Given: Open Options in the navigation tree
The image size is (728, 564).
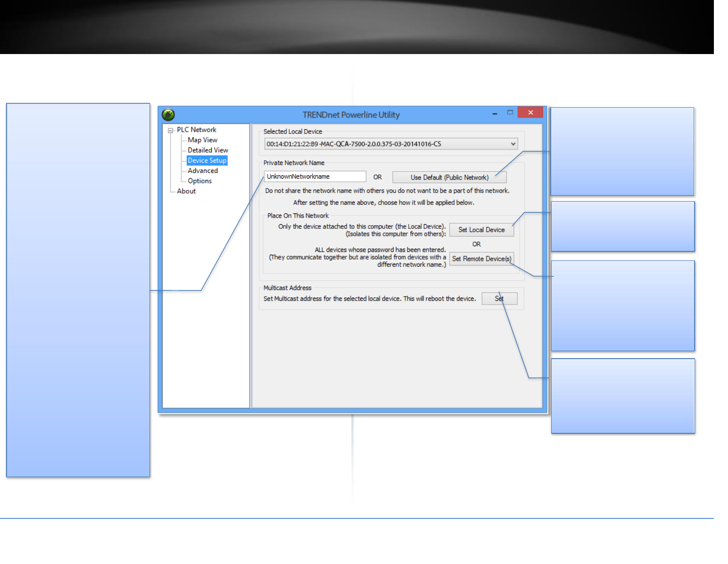Looking at the screenshot, I should [200, 181].
